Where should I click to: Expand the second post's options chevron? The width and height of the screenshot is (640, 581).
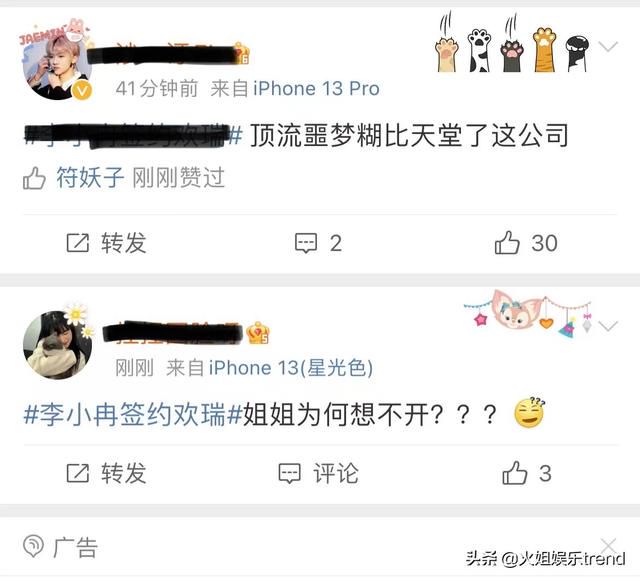pos(608,326)
